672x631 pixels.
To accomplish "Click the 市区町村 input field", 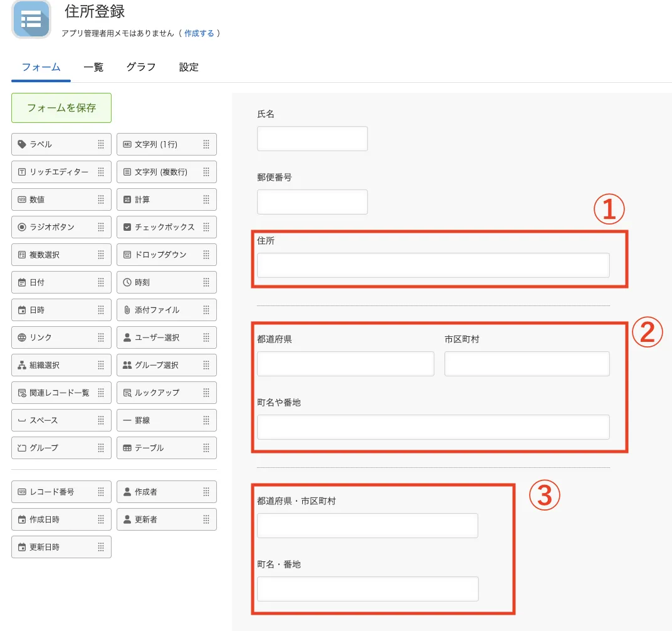I will coord(527,364).
